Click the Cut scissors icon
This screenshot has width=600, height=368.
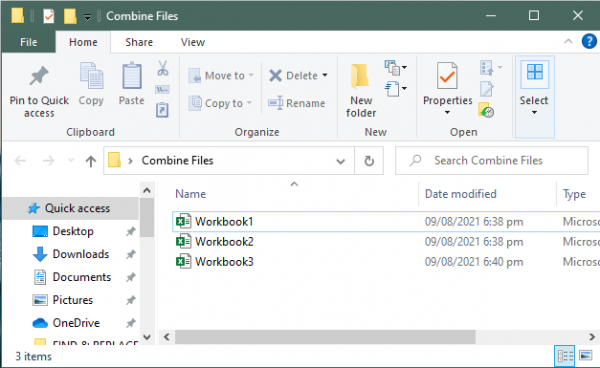tap(163, 68)
